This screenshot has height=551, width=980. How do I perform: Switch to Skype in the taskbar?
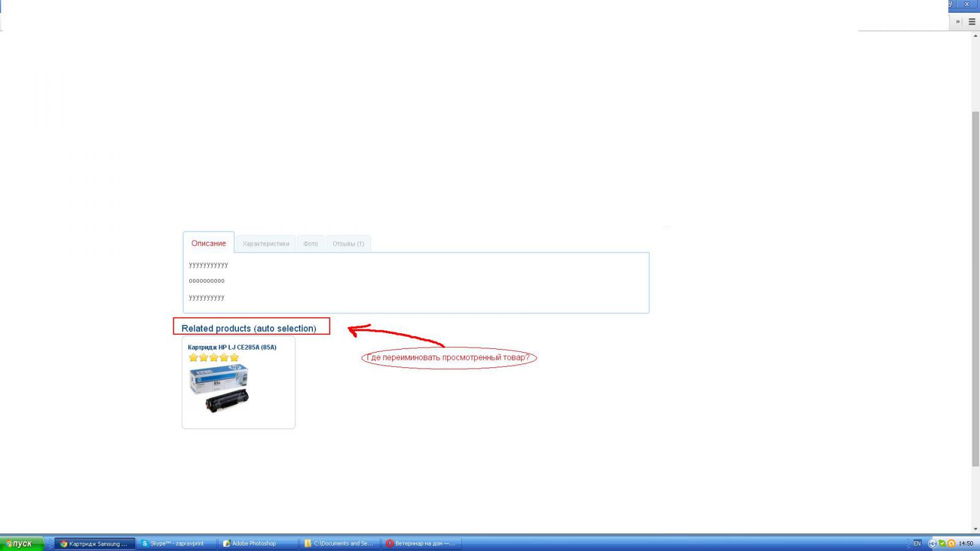click(x=176, y=543)
